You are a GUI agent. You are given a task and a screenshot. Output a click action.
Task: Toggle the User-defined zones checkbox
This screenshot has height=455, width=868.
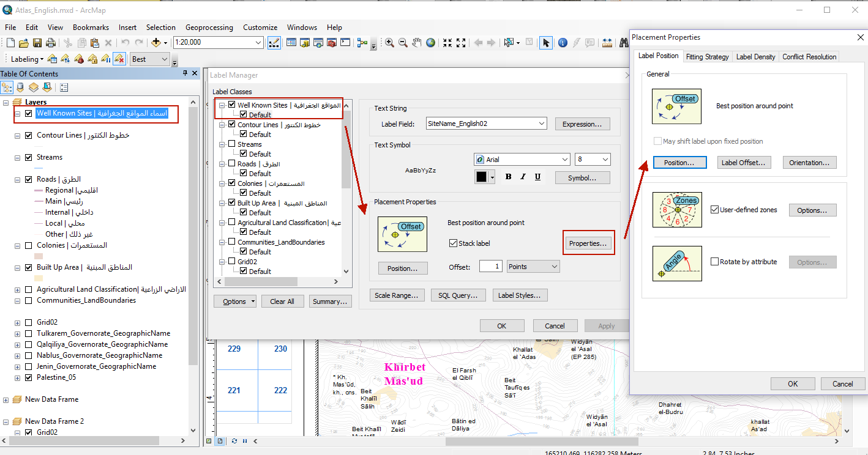pos(714,210)
